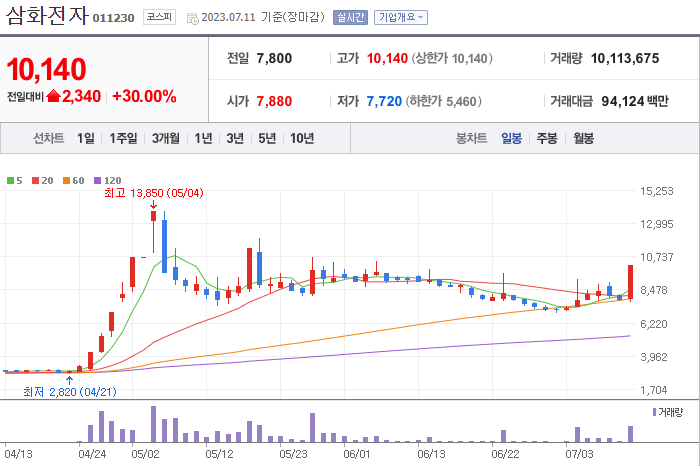Click green 5-day moving average legend swatch
Screen dimensions: 700x466
pos(11,180)
